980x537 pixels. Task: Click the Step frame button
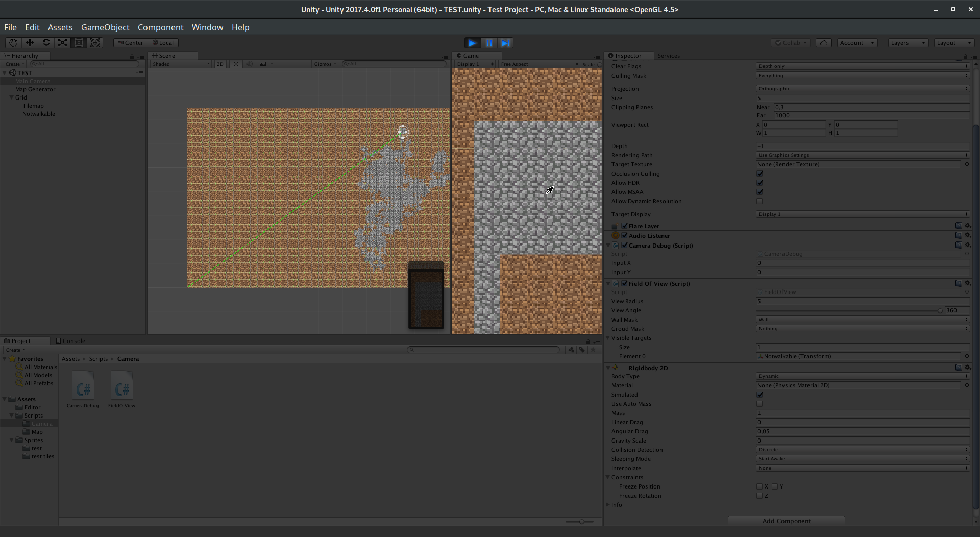(505, 43)
